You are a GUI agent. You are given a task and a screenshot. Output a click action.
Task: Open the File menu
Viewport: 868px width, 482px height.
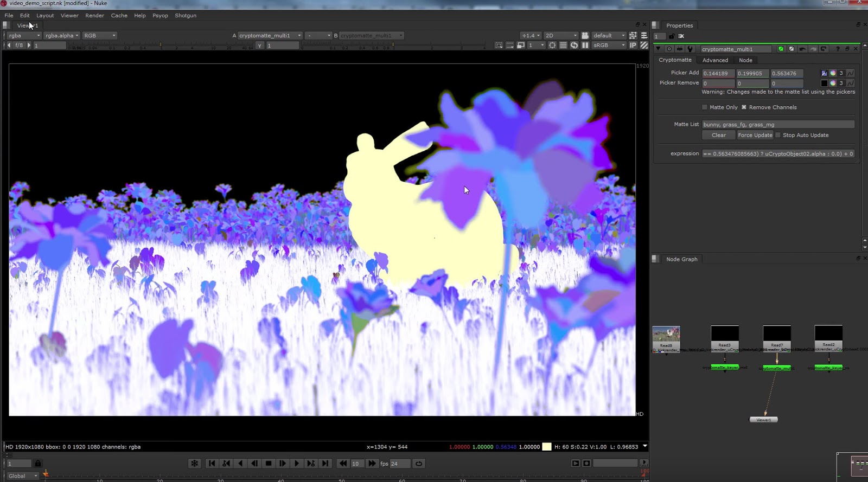pos(9,15)
